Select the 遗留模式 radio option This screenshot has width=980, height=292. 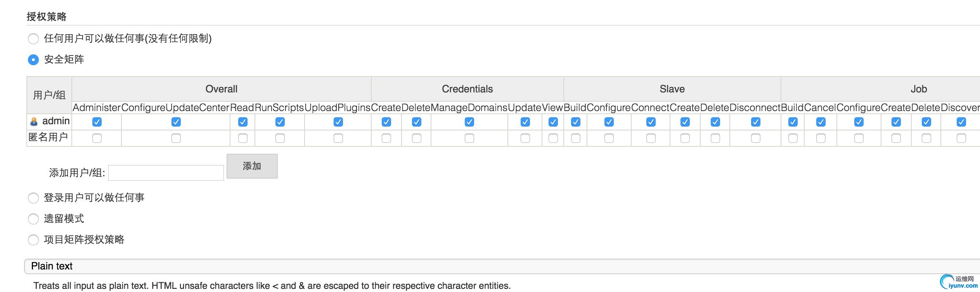click(x=33, y=219)
